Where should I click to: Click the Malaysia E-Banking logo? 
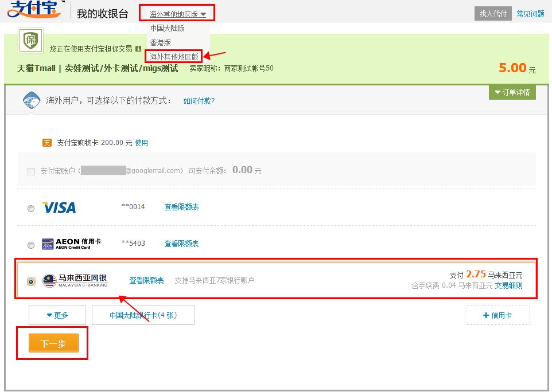(x=75, y=281)
